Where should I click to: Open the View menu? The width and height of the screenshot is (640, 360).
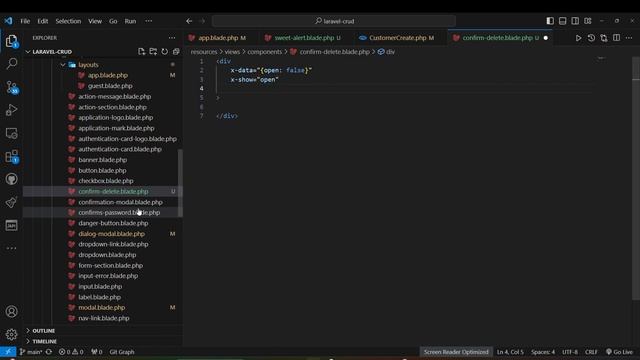[x=95, y=21]
